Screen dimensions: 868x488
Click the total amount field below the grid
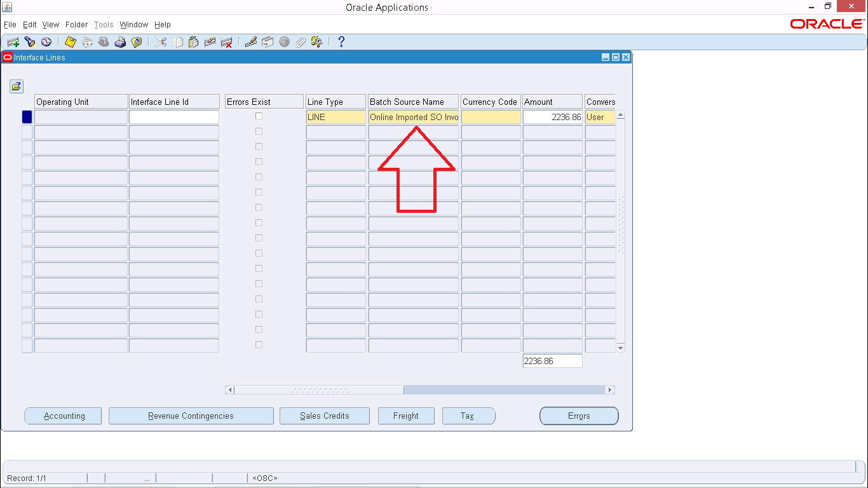tap(553, 361)
